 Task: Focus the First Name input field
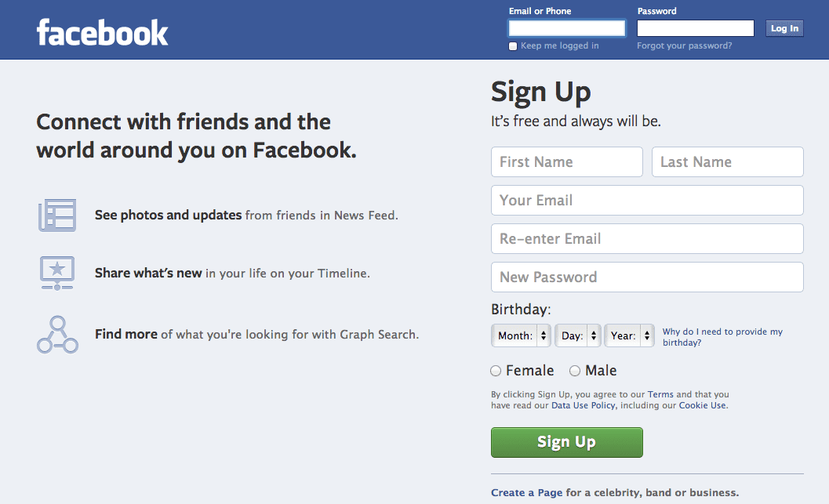[x=567, y=161]
